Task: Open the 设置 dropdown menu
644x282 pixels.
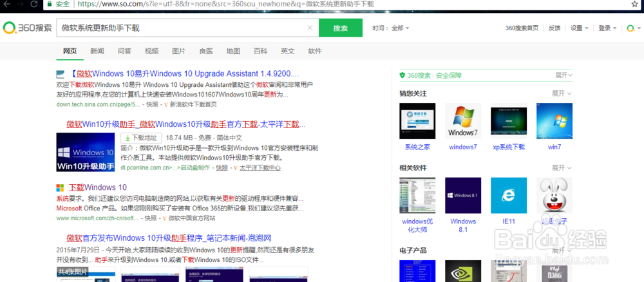Action: [579, 28]
